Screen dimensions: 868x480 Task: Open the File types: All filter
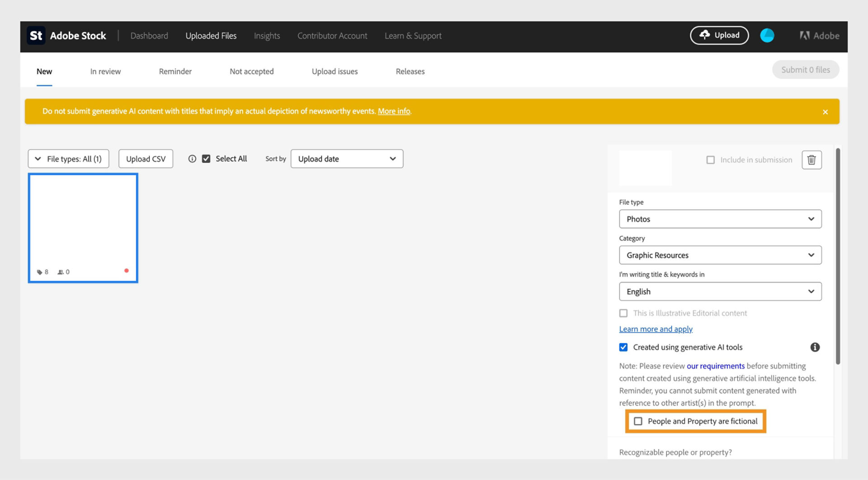[x=68, y=159]
